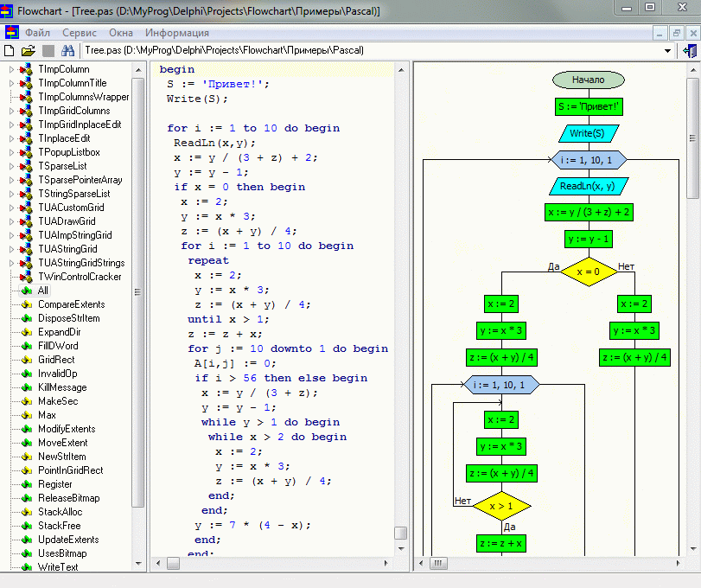Expand the TSparseList tree node
The image size is (701, 588).
[x=11, y=166]
